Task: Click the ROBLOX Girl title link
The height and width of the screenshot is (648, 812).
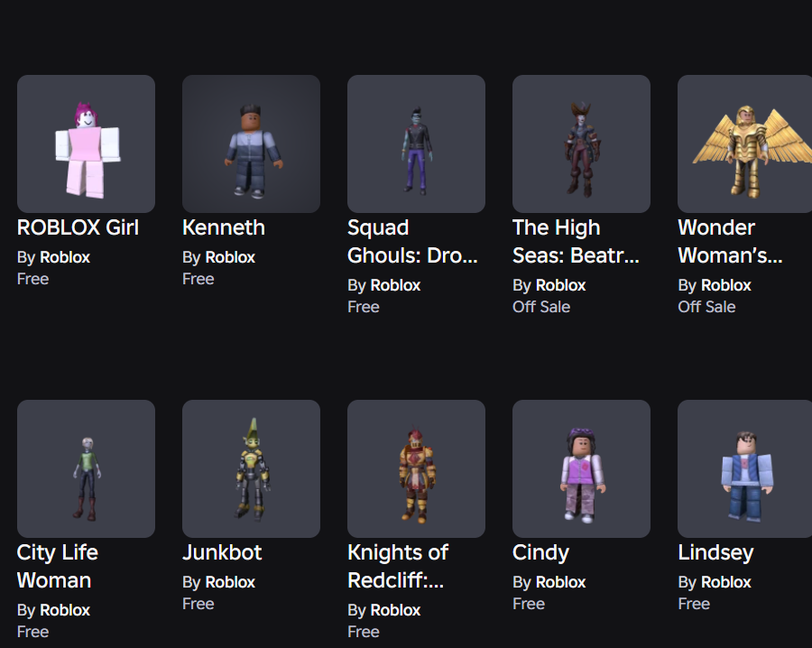Action: tap(78, 228)
